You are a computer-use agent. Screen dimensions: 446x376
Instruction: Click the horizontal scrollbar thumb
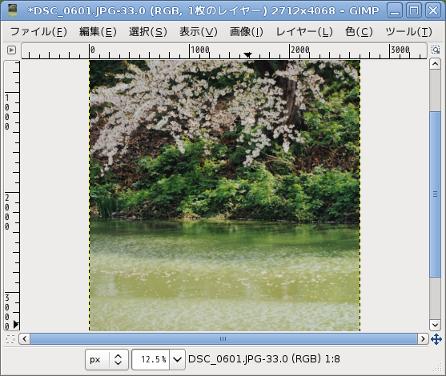tap(223, 339)
